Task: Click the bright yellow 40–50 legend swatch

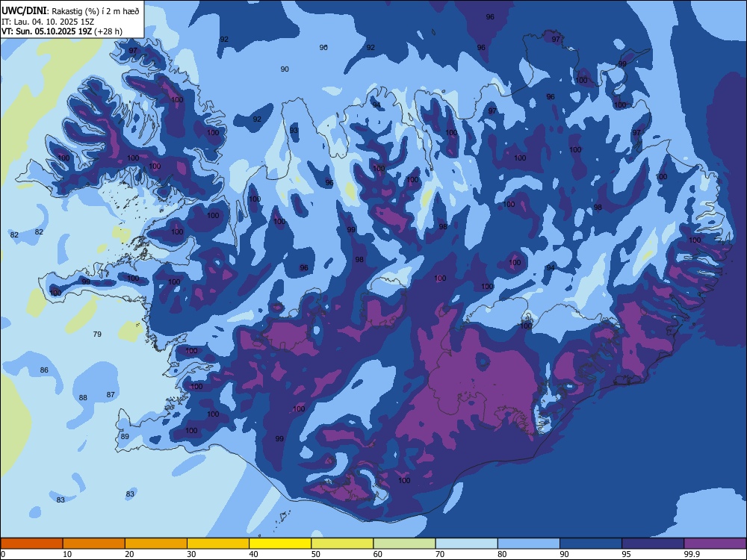Action: (280, 544)
